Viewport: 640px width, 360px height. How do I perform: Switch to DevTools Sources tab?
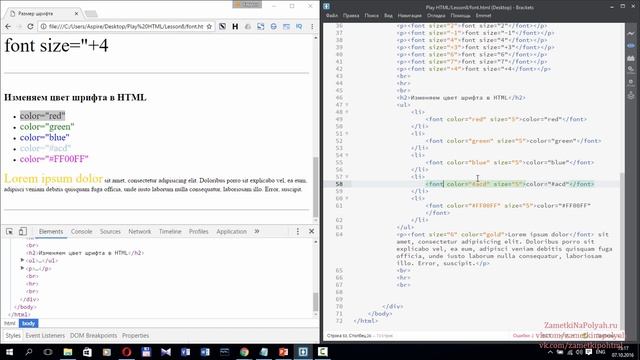click(110, 231)
